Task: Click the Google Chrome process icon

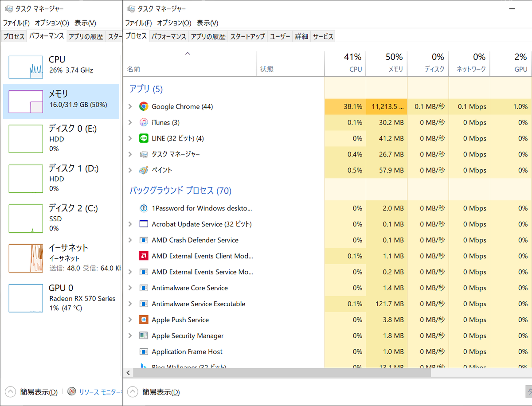Action: pyautogui.click(x=143, y=106)
